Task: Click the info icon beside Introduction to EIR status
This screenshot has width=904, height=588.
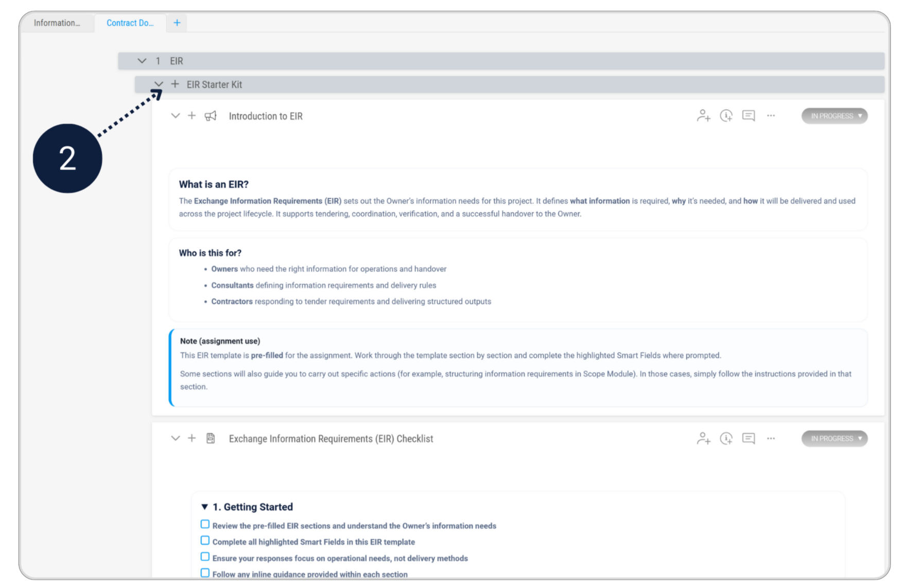Action: (726, 116)
